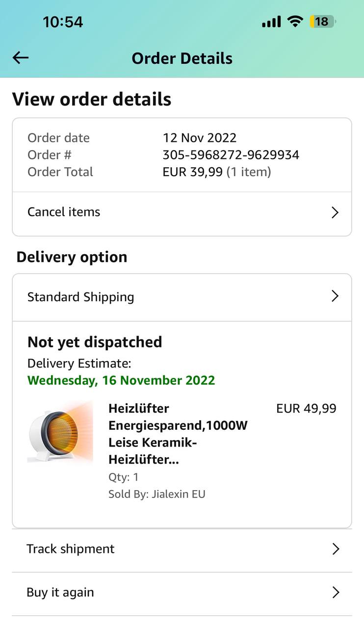Tap the green delivery estimate date
The height and width of the screenshot is (628, 364).
tap(121, 380)
